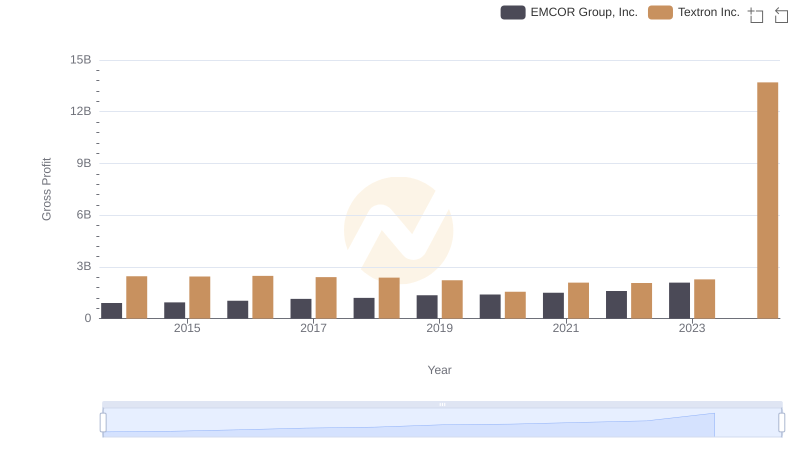800x461 pixels.
Task: Toggle Textron Inc. legend swatch
Action: (660, 12)
